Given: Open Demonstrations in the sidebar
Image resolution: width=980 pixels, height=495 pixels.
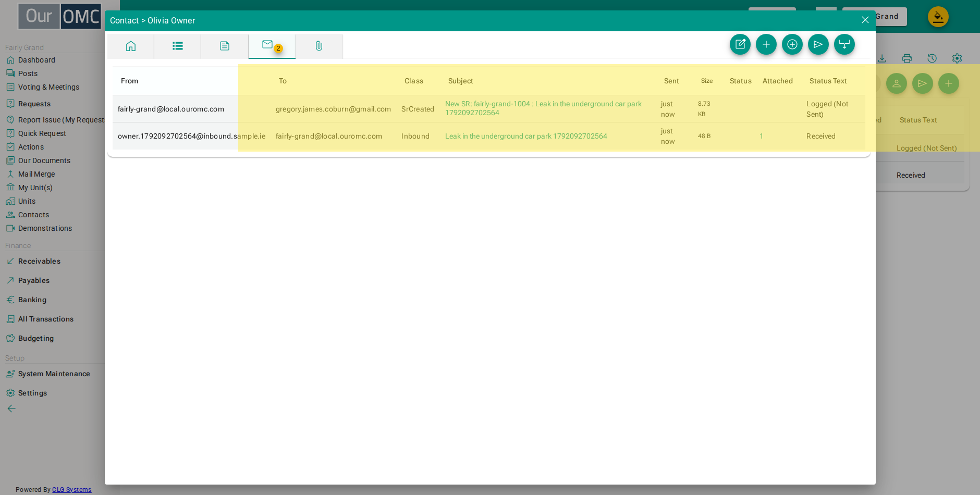Looking at the screenshot, I should tap(45, 228).
